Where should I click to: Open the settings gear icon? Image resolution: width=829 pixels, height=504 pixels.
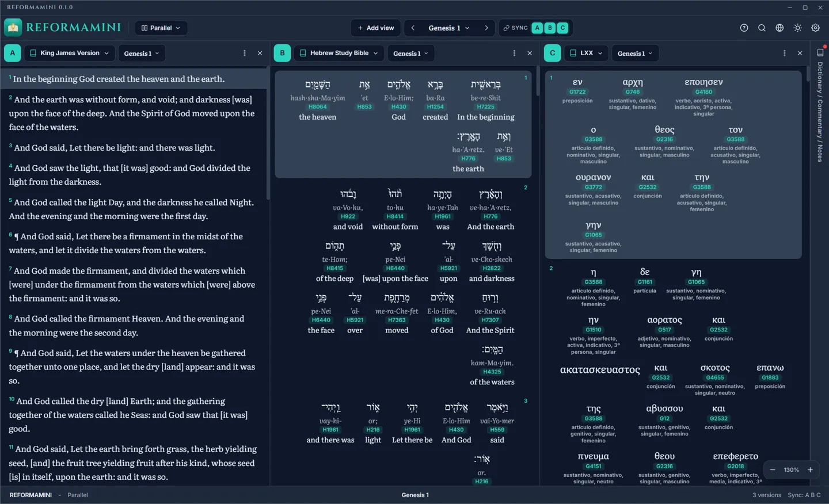(x=815, y=28)
